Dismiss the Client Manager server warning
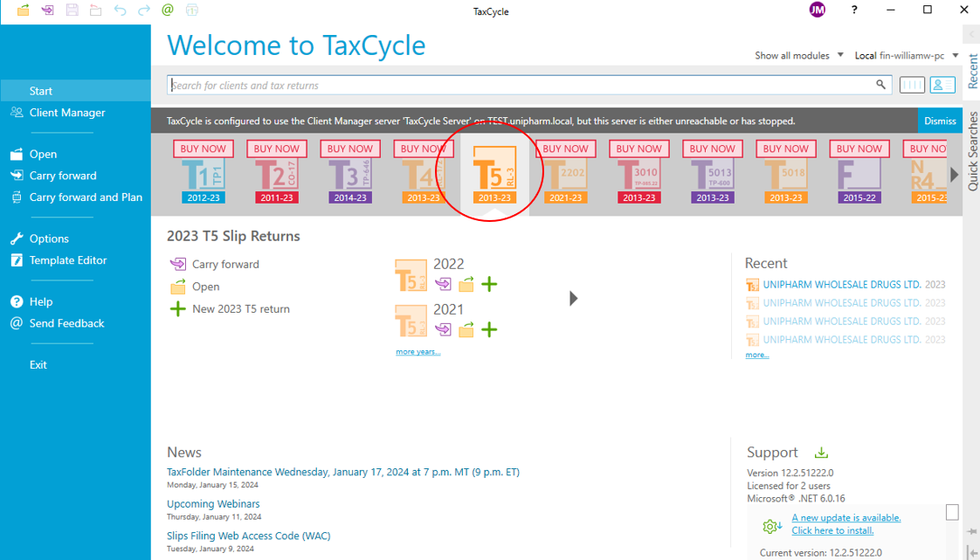Viewport: 980px width, 560px height. point(940,121)
